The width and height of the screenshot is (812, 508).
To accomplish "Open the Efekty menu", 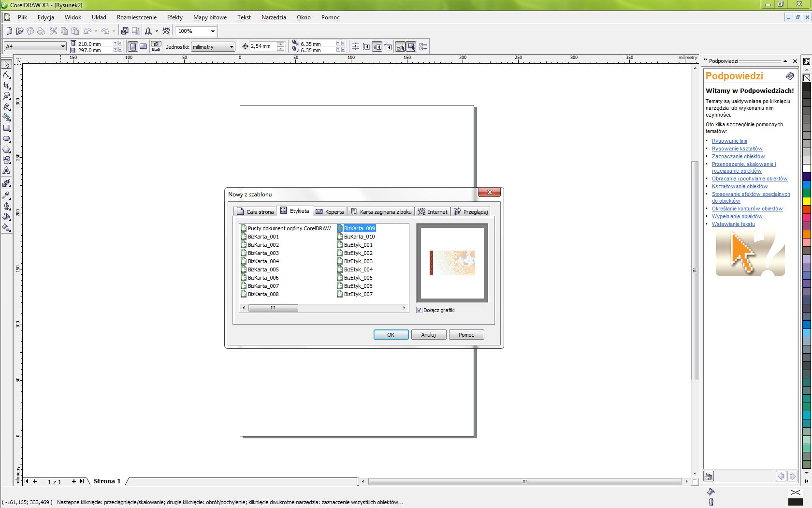I will pos(175,17).
